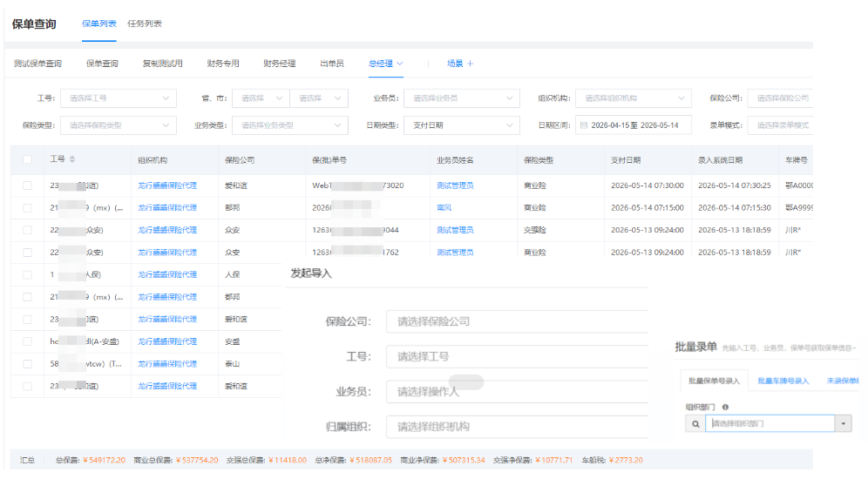
Task: Open the 业务类型 filter dropdown
Action: click(290, 125)
